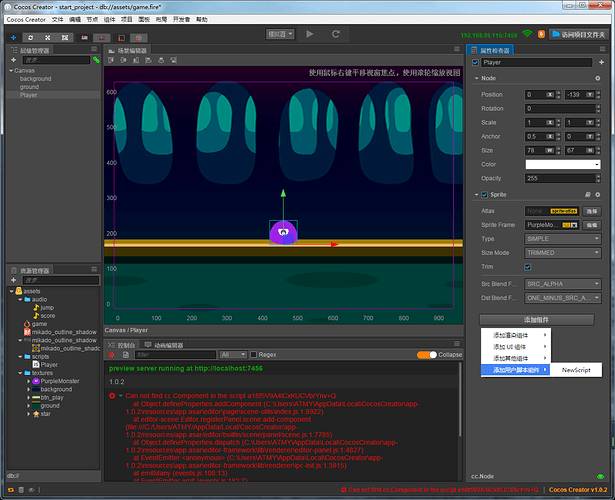
Task: Switch to the animation editor tab
Action: coord(164,345)
